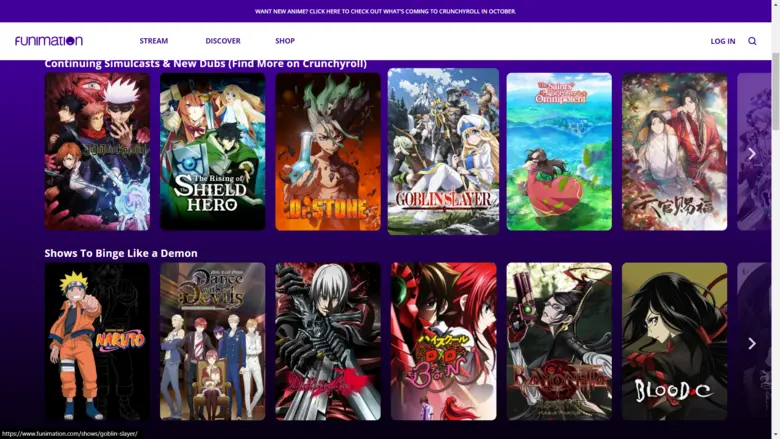This screenshot has height=439, width=780.
Task: Open The Rising of the Shield Hero poster
Action: [212, 152]
